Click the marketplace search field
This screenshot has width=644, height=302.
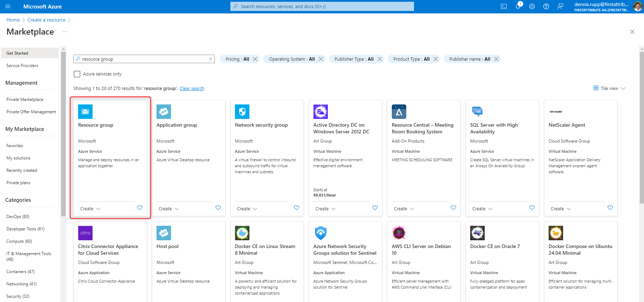[144, 59]
